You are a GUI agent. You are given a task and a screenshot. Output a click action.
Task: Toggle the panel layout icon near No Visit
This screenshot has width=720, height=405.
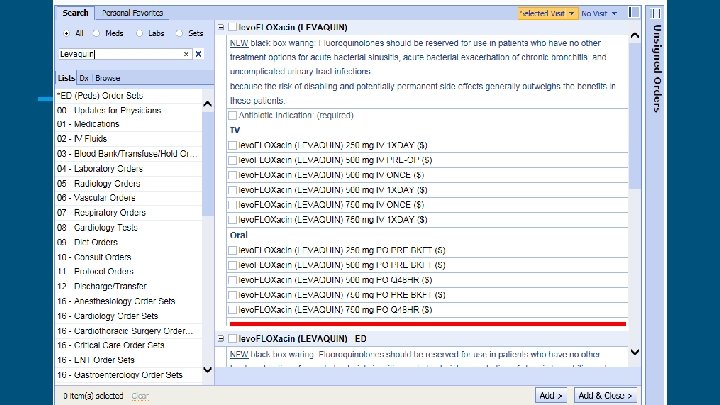[x=634, y=12]
